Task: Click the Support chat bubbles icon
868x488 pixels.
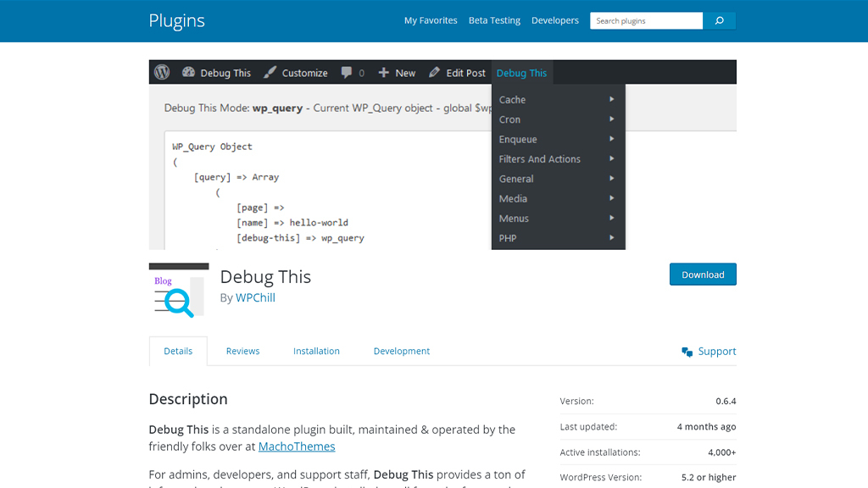Action: (687, 352)
